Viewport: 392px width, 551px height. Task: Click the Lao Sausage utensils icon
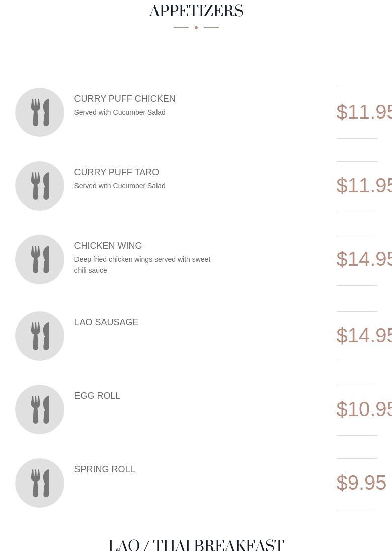tap(40, 336)
